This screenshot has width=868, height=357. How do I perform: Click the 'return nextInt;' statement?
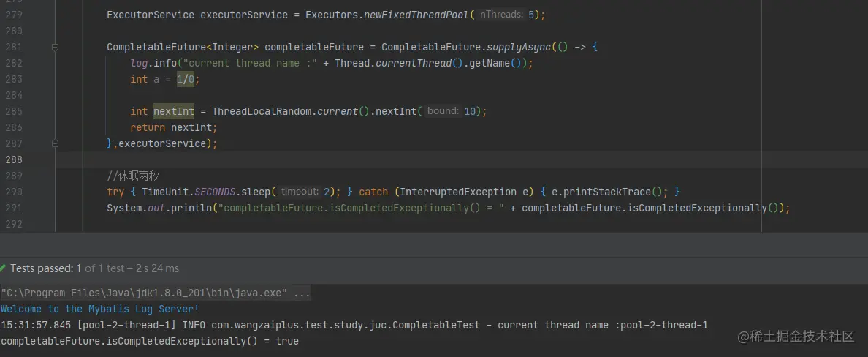[174, 127]
